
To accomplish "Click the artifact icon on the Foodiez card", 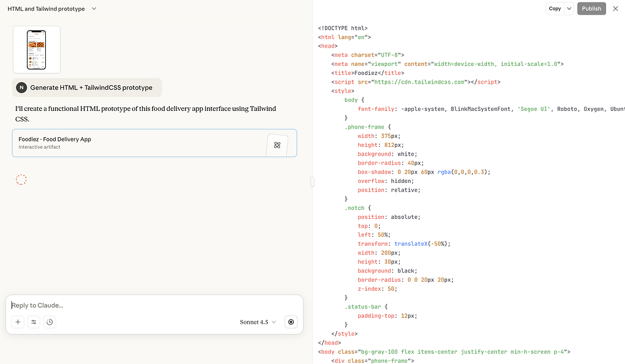I will pos(277,145).
